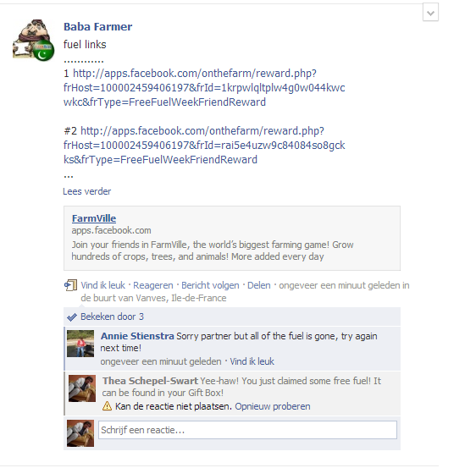This screenshot has width=476, height=468.
Task: Focus the Schrijf een reactie comment box
Action: pos(247,430)
